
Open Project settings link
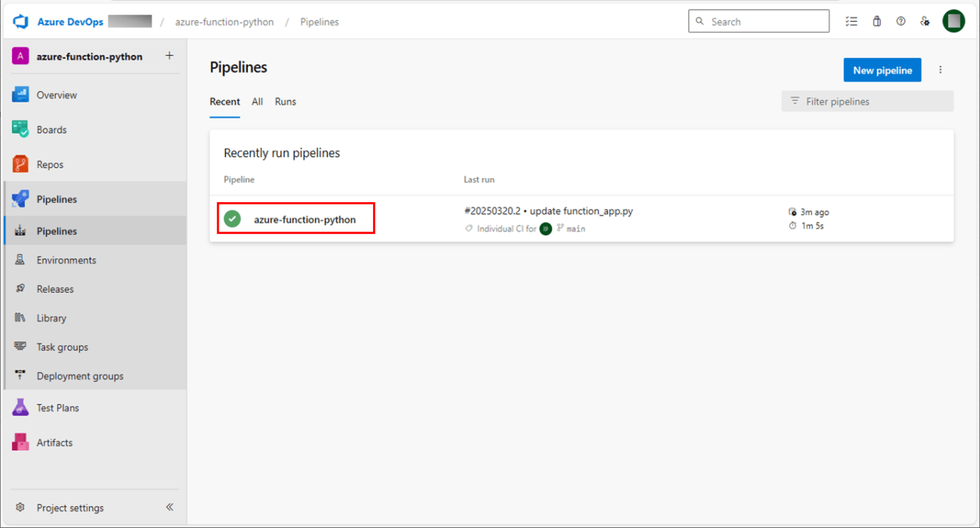click(70, 508)
